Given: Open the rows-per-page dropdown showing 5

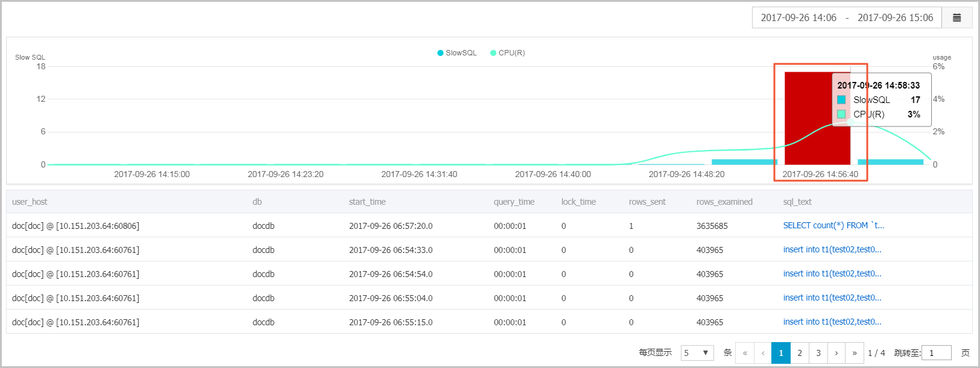Looking at the screenshot, I should click(x=697, y=353).
